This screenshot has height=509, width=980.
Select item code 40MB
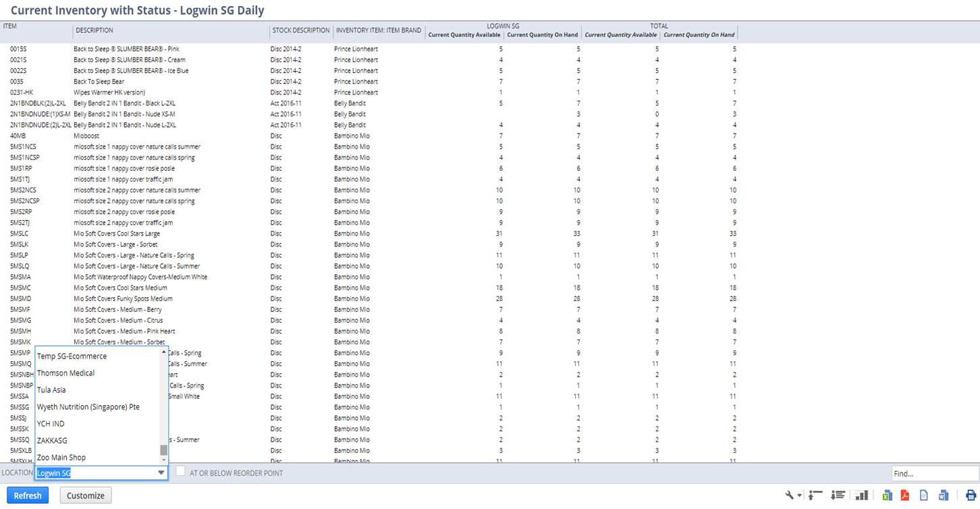pos(18,136)
